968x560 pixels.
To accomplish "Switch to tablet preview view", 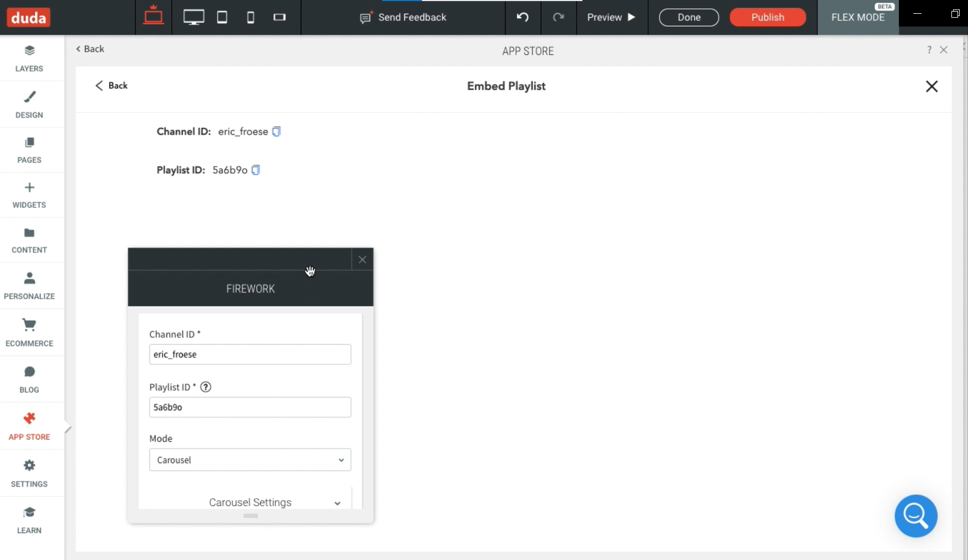I will pos(222,17).
